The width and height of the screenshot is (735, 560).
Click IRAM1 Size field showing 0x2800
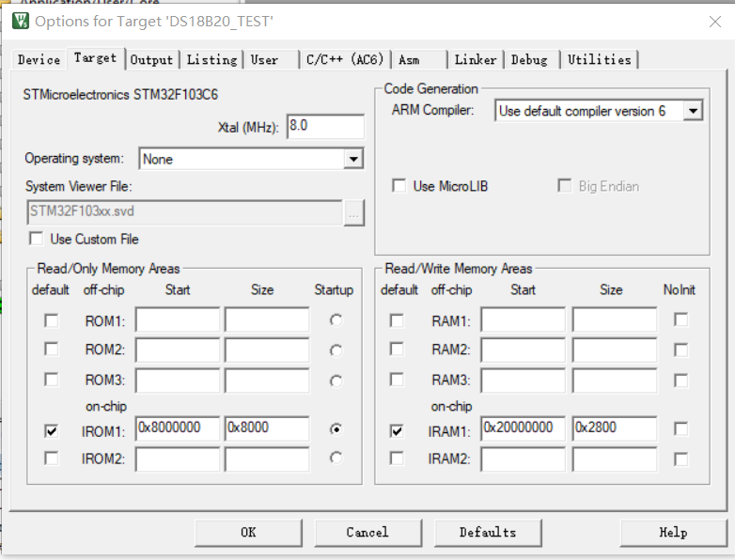click(x=615, y=428)
